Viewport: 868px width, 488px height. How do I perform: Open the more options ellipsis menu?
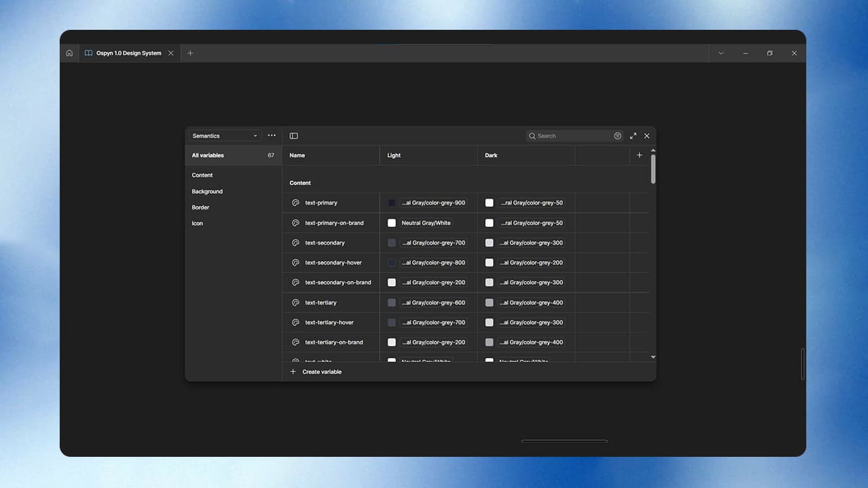271,135
